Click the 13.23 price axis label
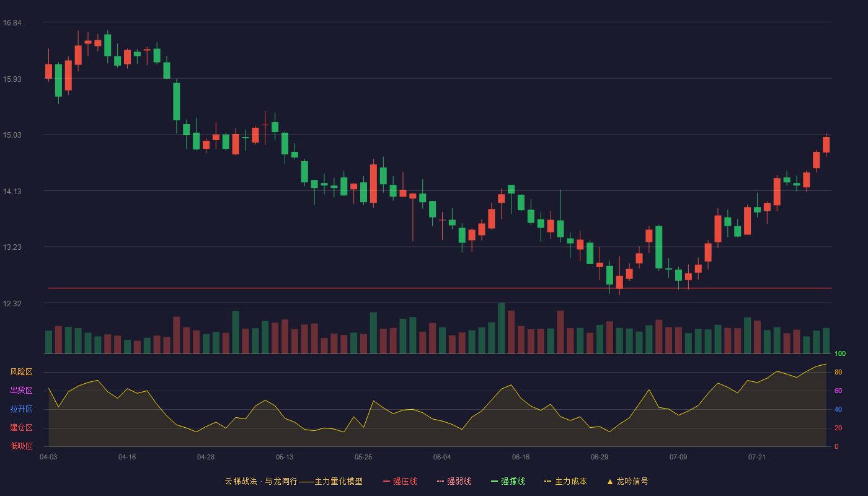This screenshot has height=496, width=868. 12,247
